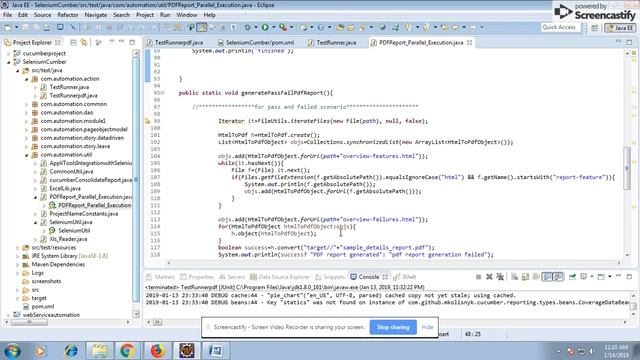Remove all terminated launches in console
This screenshot has height=360, width=640.
(500, 277)
